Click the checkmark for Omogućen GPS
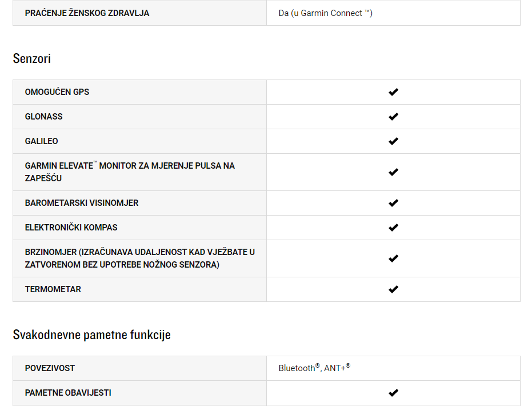 [x=393, y=92]
